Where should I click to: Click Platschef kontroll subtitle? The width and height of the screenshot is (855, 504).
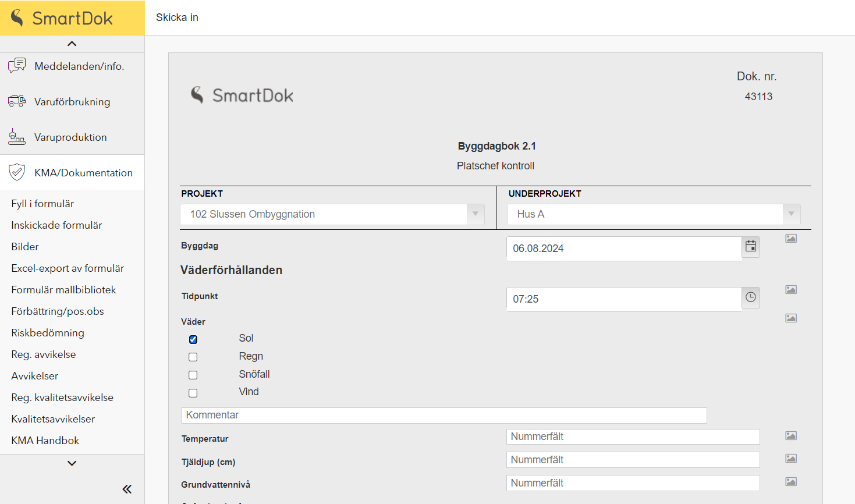(495, 166)
